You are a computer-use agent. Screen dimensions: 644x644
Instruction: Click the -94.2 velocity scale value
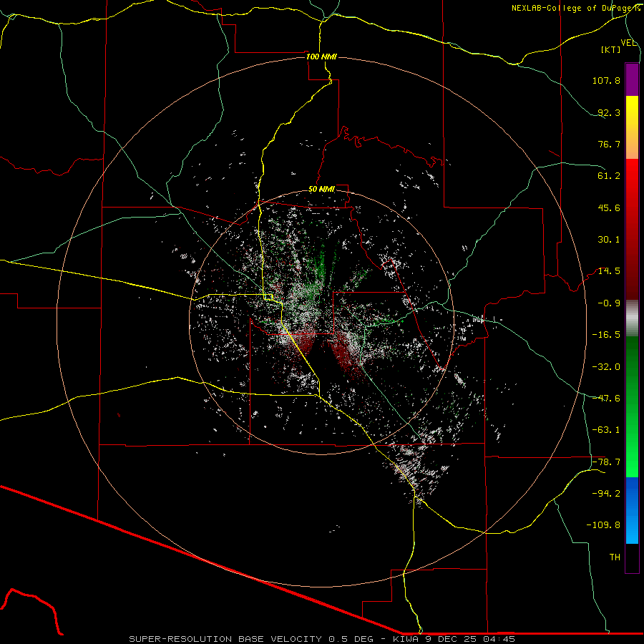(606, 494)
